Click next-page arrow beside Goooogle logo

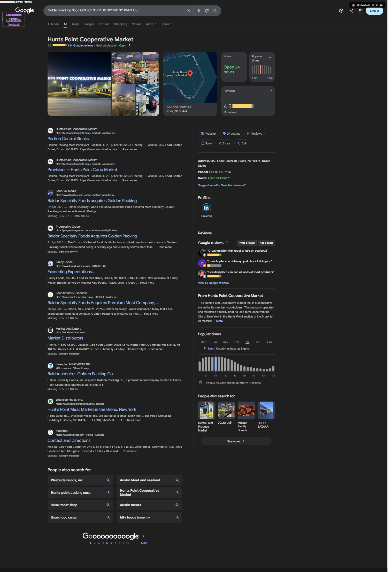coord(144,536)
